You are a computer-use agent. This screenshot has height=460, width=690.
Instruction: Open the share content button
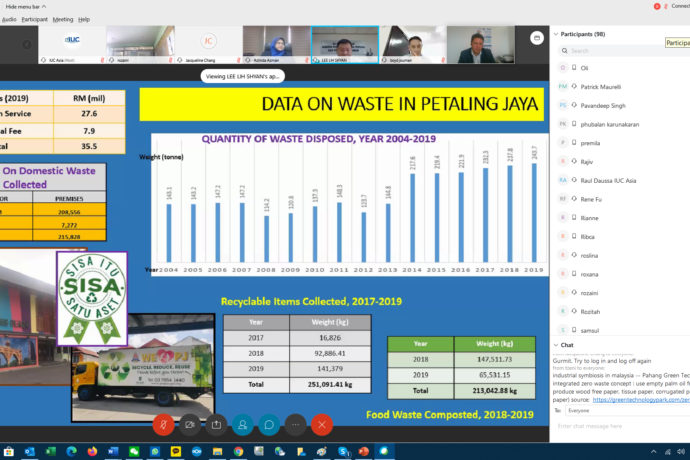pos(216,425)
